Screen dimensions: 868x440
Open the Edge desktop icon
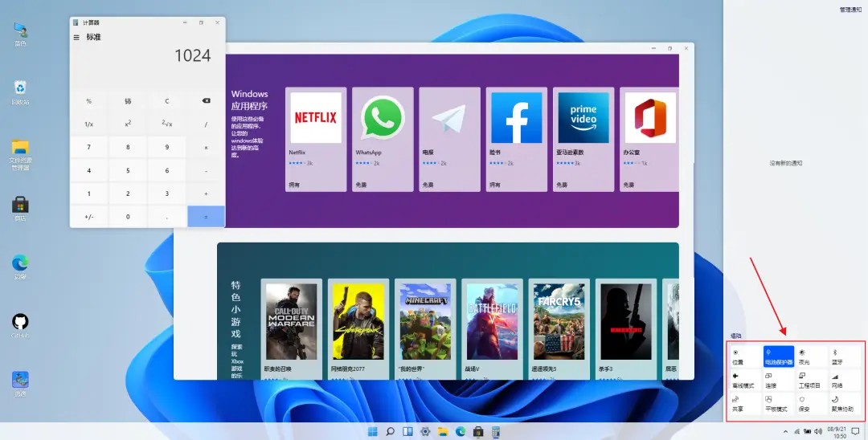[x=20, y=267]
